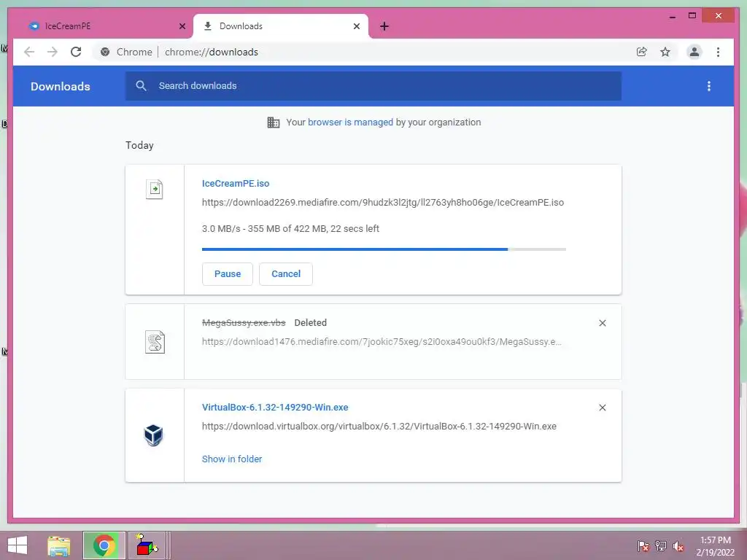
Task: Click the IceCreamPE.iso mediafire source URL
Action: coord(382,203)
